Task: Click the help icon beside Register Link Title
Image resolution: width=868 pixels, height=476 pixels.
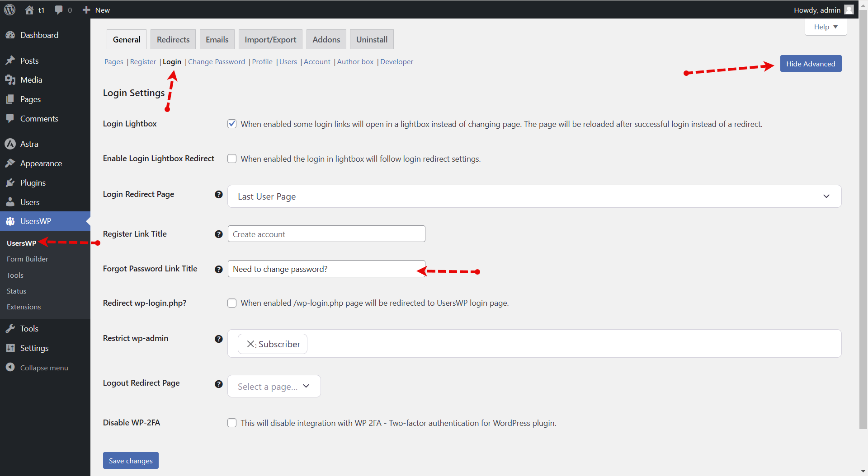Action: (219, 234)
